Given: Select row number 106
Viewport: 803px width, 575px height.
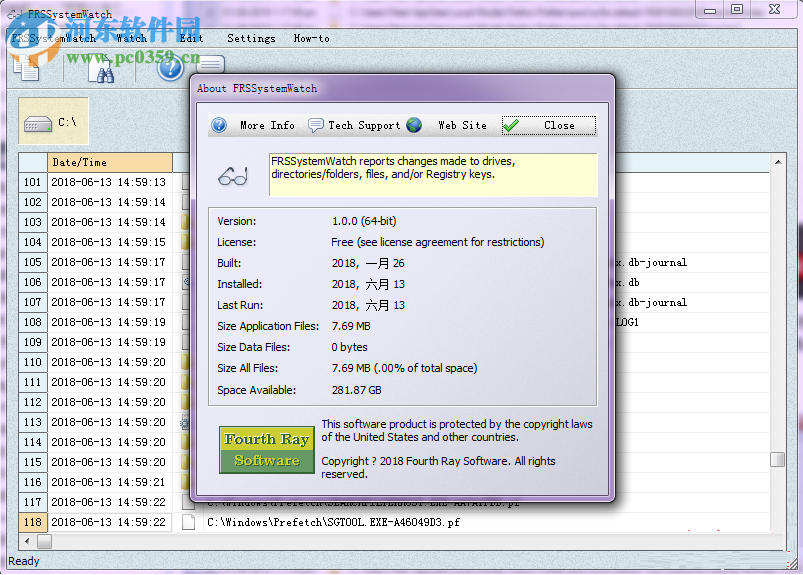Looking at the screenshot, I should pos(33,282).
